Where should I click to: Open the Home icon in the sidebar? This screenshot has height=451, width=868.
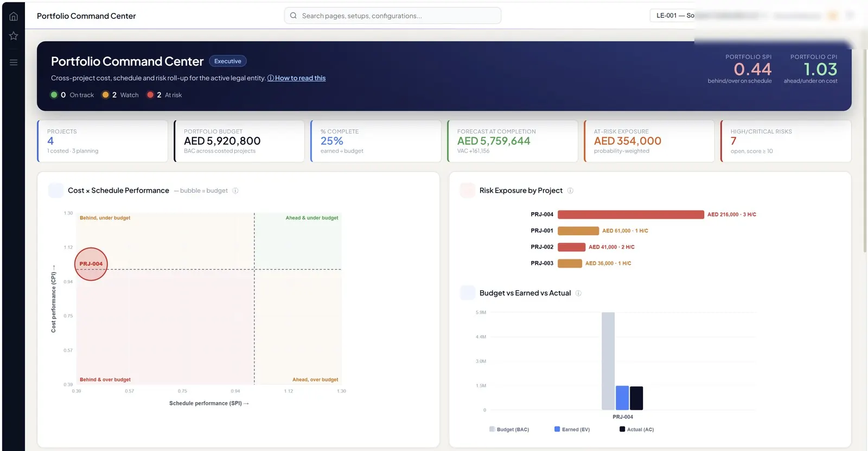coord(14,16)
